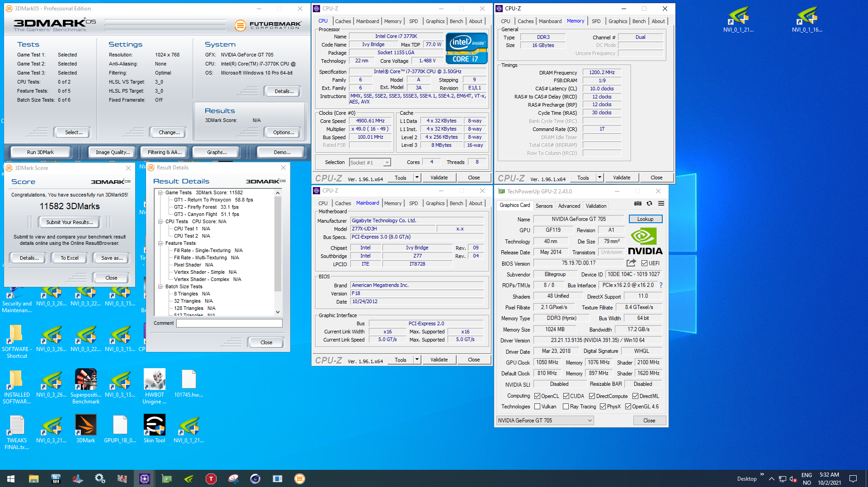The image size is (868, 487).
Task: Open Superposition Benchmark desktop icon
Action: [86, 386]
